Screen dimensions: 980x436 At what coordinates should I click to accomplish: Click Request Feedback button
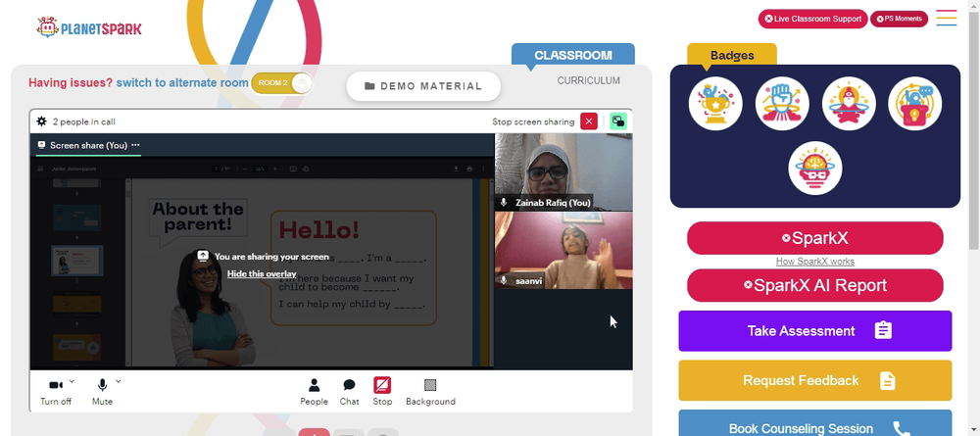(815, 380)
